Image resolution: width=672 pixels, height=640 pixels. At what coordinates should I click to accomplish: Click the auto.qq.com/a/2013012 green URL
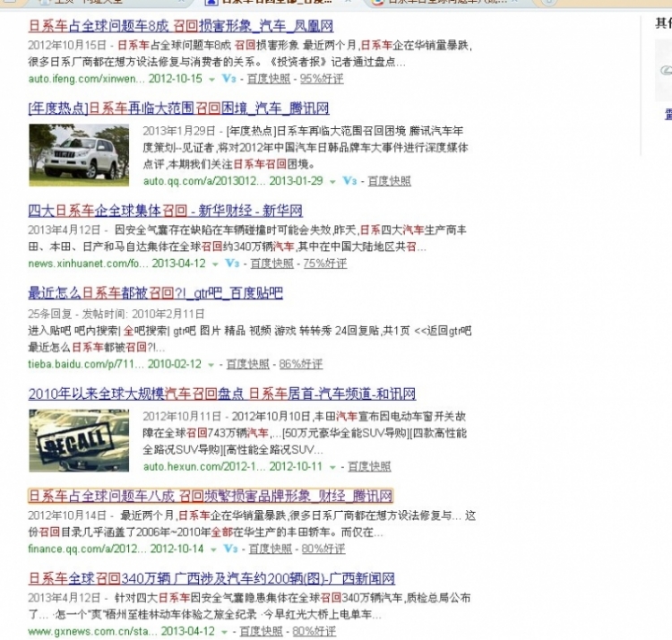click(204, 181)
